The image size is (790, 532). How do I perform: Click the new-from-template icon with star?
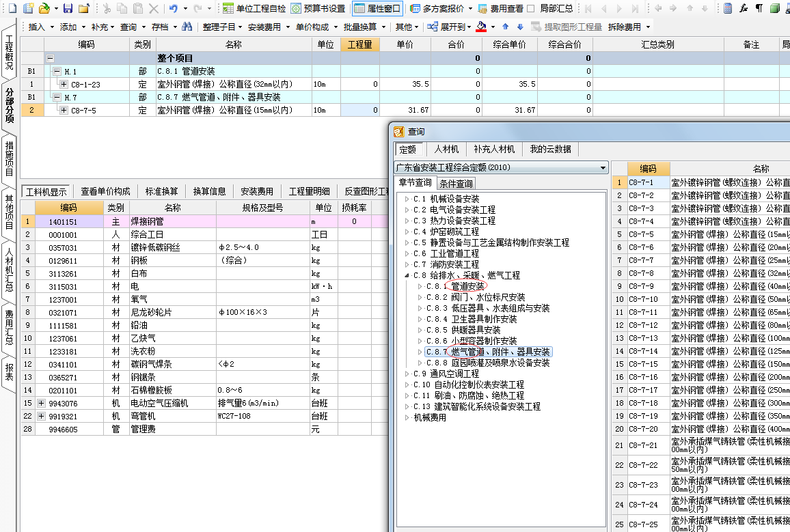(x=28, y=8)
